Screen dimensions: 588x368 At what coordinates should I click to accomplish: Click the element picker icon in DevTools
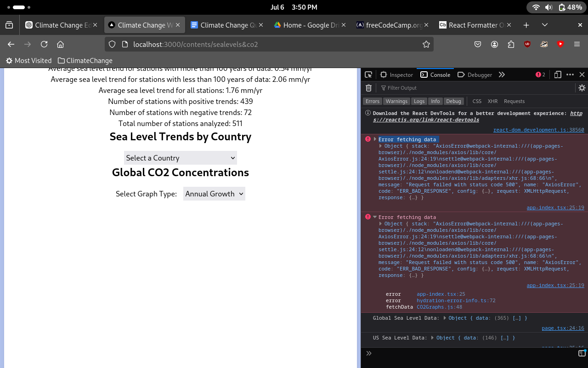point(368,75)
